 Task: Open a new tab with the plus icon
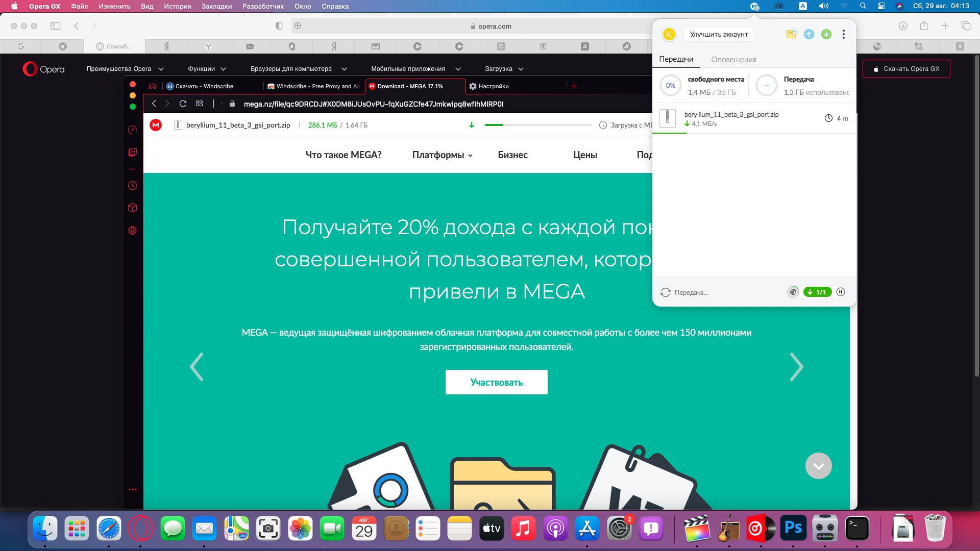[x=574, y=86]
